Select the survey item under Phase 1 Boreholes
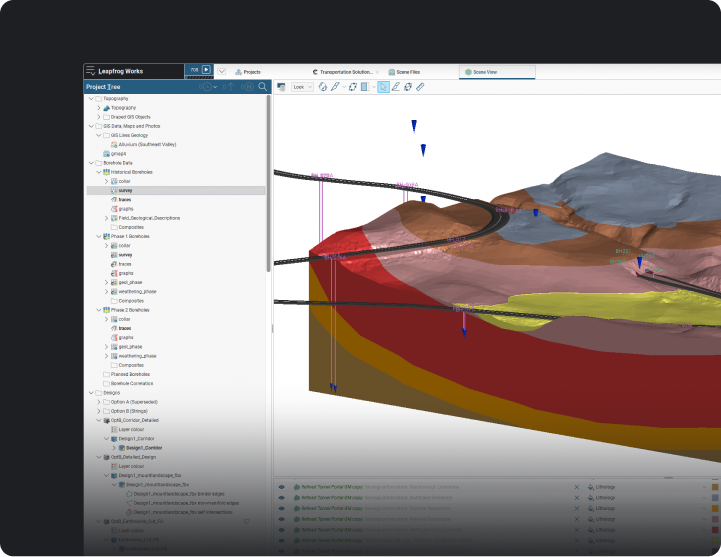 126,255
